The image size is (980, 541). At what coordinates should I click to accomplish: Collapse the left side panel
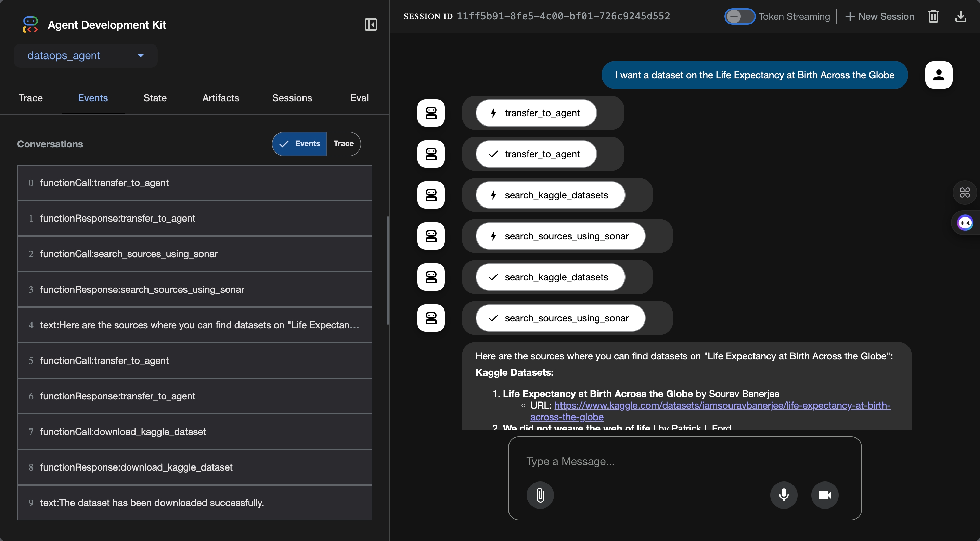pos(371,25)
